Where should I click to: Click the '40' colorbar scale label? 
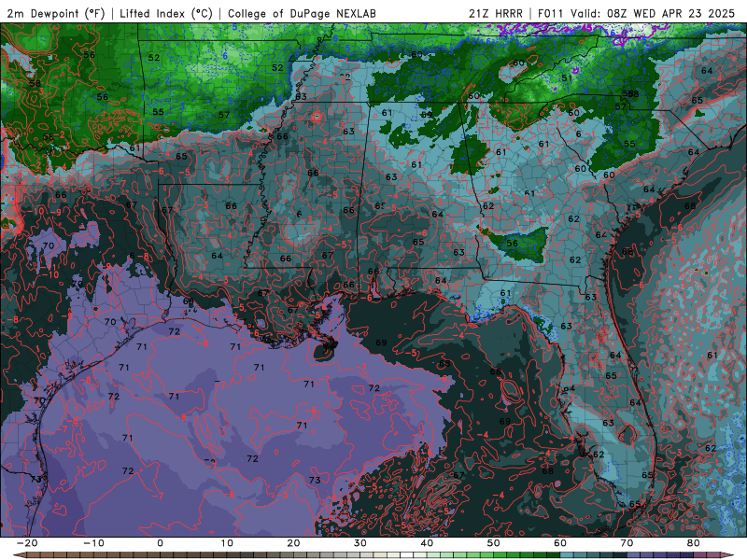pos(427,543)
